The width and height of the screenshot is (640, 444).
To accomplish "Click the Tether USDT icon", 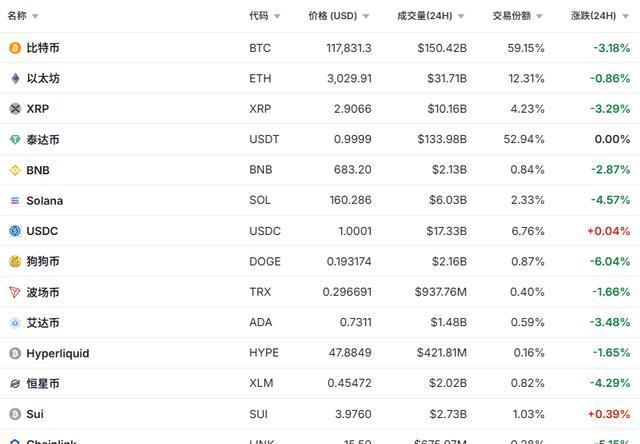I will click(x=15, y=140).
